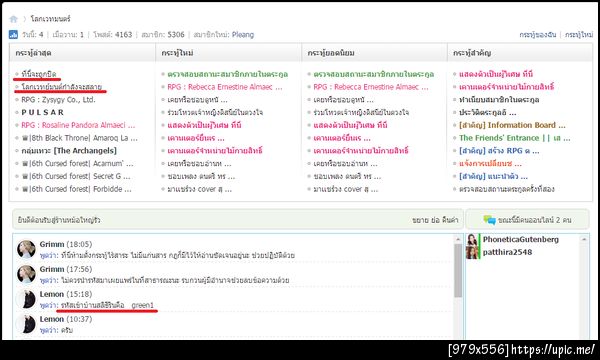Open 'RPG : Rebecca Ernestine Almaec' in third column

pyautogui.click(x=371, y=87)
